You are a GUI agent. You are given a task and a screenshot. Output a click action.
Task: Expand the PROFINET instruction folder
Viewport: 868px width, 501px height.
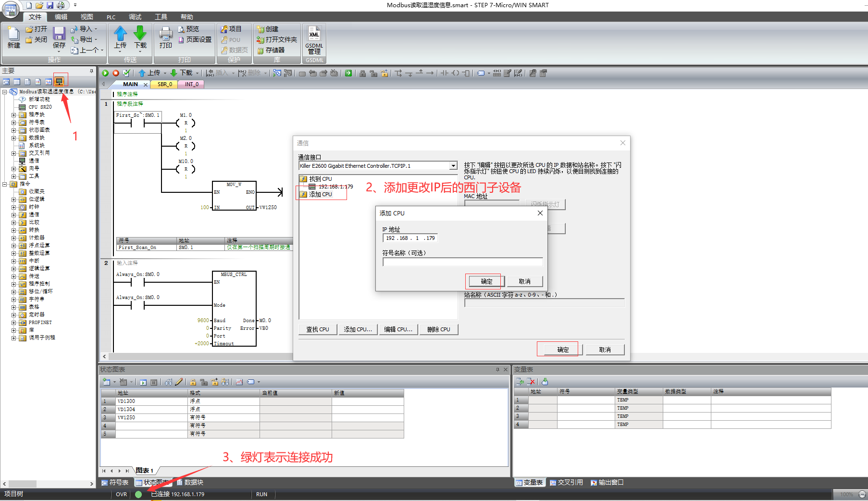point(14,323)
